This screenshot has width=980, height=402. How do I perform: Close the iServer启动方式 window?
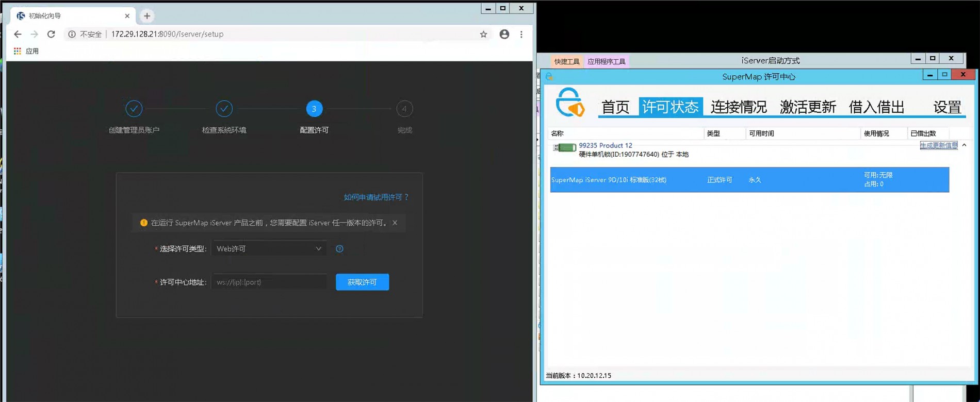[x=952, y=59]
